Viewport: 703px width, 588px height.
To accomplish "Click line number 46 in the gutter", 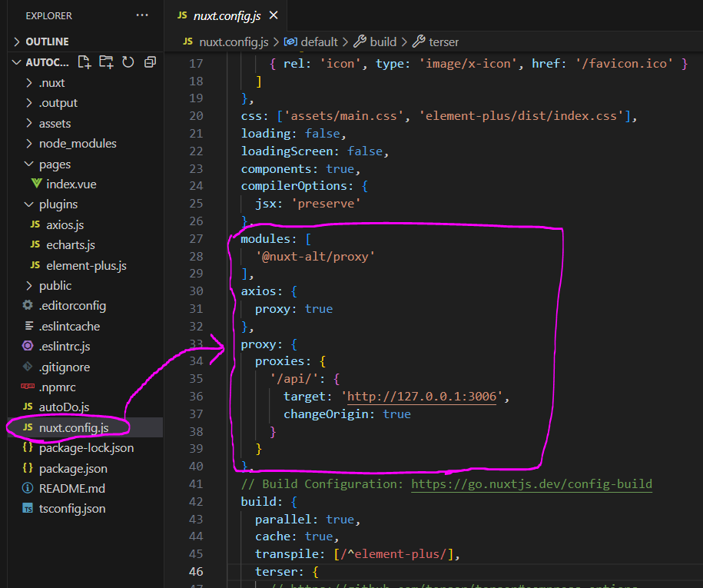I will click(195, 572).
